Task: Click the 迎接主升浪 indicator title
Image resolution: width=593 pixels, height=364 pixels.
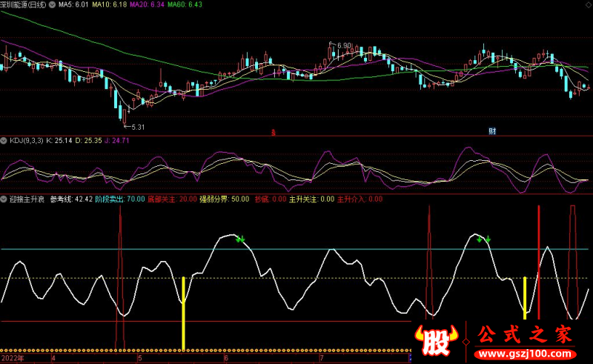Action: pyautogui.click(x=27, y=199)
